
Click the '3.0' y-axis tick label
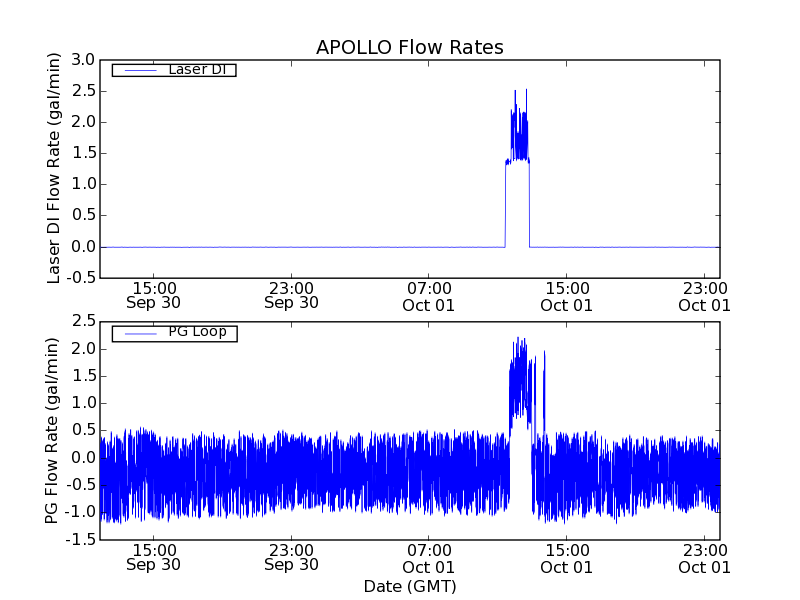coord(83,60)
